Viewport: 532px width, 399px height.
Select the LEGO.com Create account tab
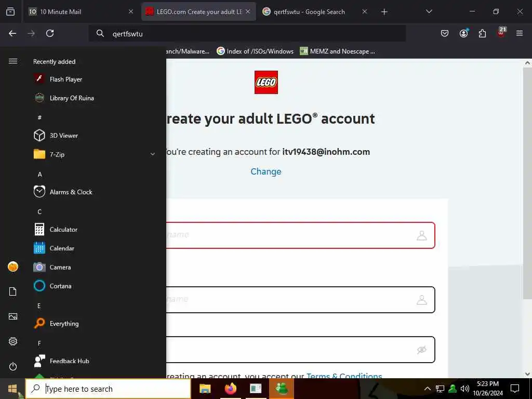click(x=198, y=11)
